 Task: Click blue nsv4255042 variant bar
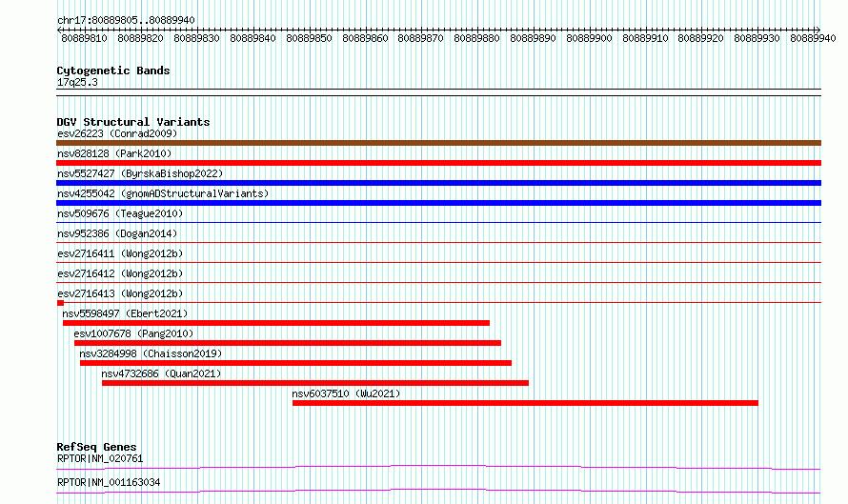pos(438,203)
